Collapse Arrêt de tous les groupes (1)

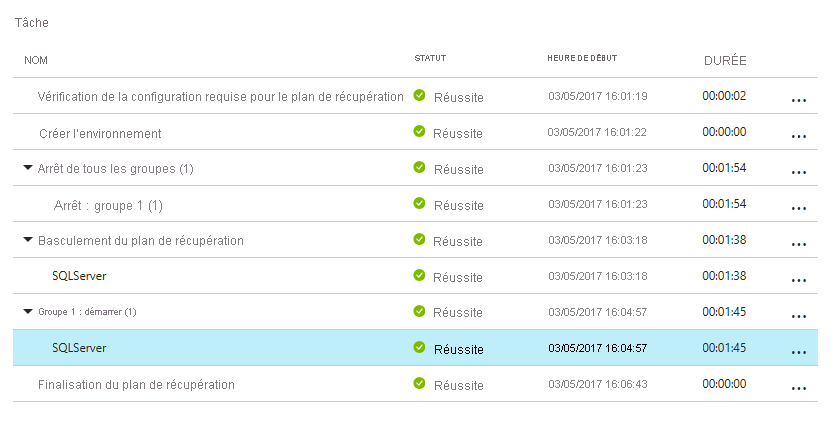(28, 168)
